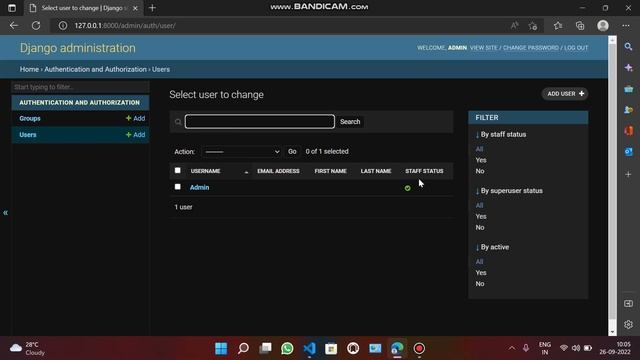
Task: Click the green staff status icon for Admin
Action: [407, 188]
